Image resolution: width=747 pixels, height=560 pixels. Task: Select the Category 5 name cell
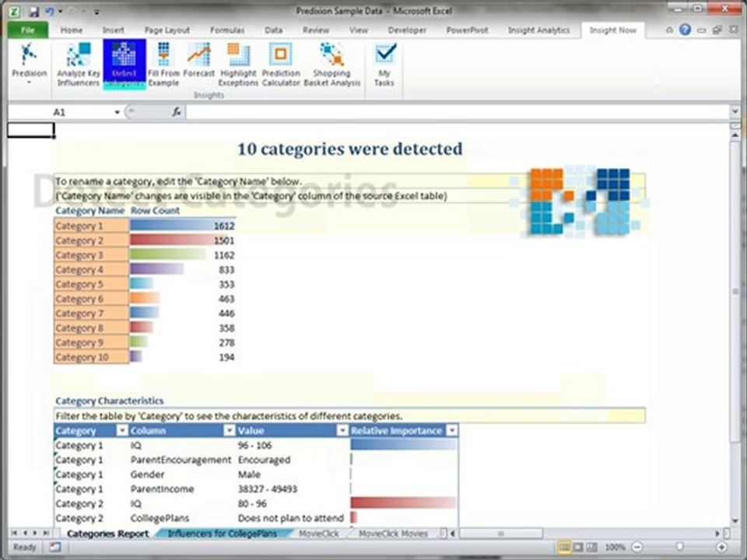[x=92, y=285]
